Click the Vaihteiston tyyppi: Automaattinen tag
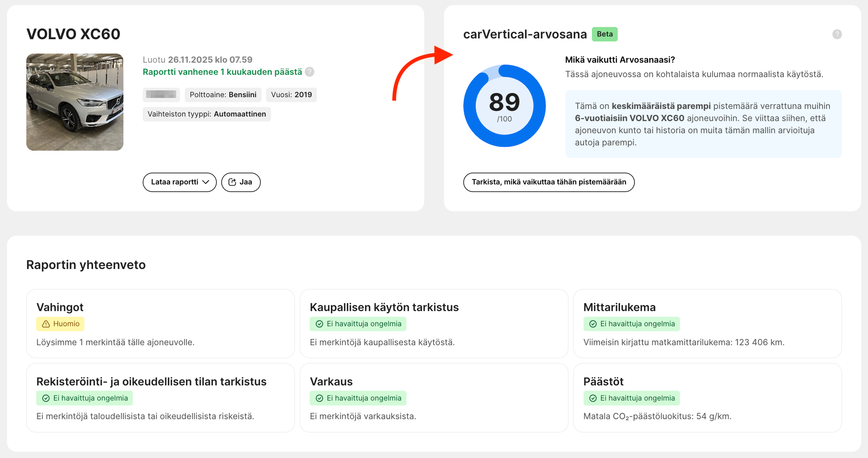 [x=207, y=114]
